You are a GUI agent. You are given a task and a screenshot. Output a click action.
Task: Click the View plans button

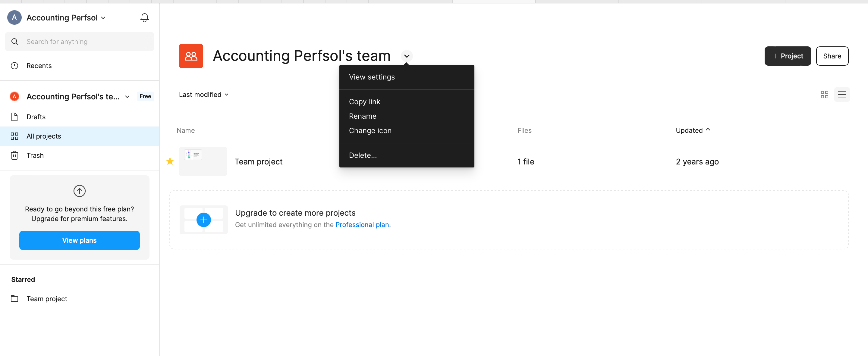click(x=80, y=240)
